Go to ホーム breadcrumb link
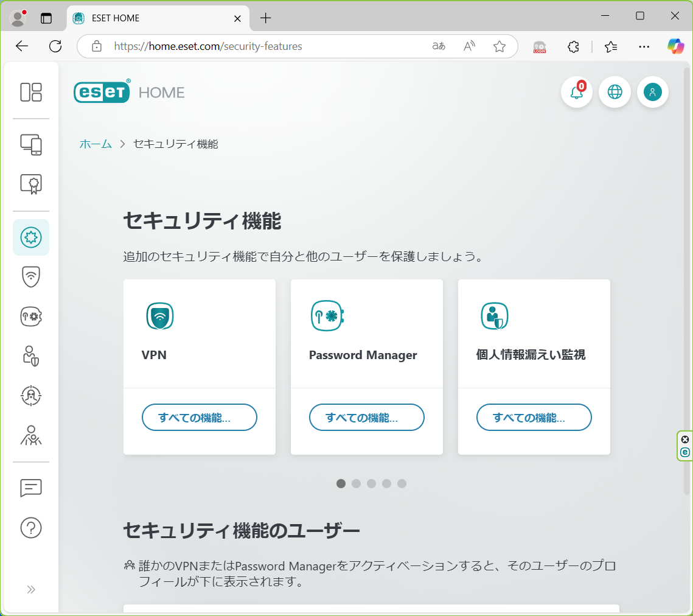Image resolution: width=693 pixels, height=616 pixels. click(96, 144)
